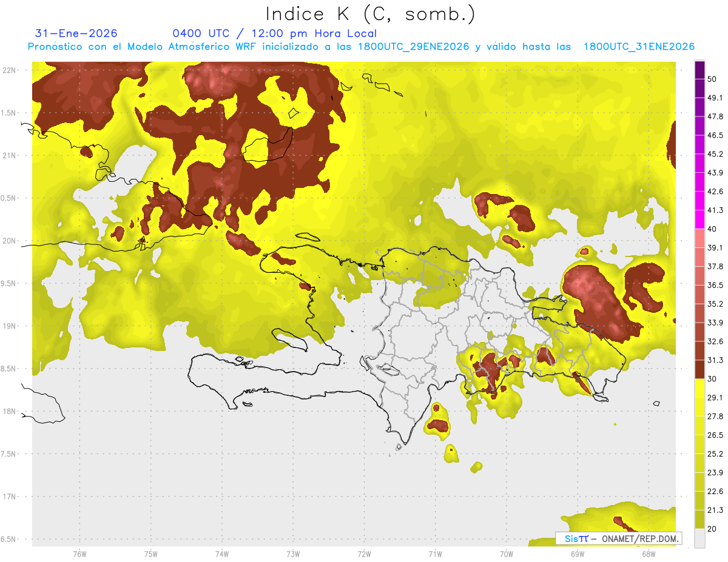The width and height of the screenshot is (728, 562).
Task: Click the "6.5N" latitude label
Action: click(8, 539)
